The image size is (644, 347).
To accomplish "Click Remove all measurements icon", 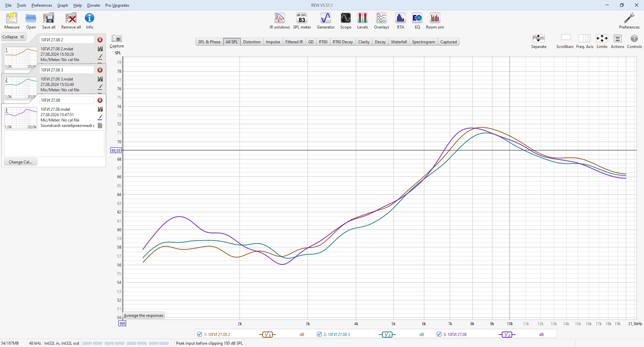I will pos(71,21).
